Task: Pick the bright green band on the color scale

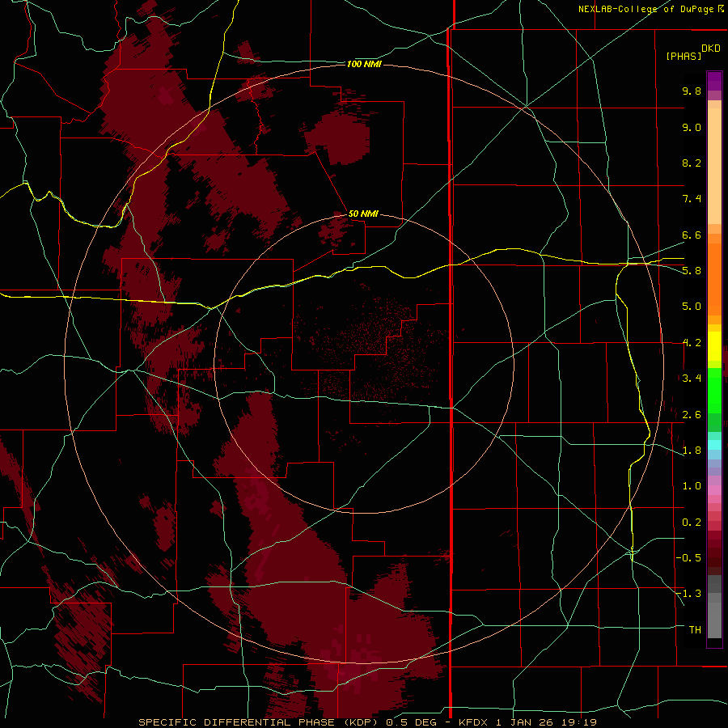Action: point(714,391)
